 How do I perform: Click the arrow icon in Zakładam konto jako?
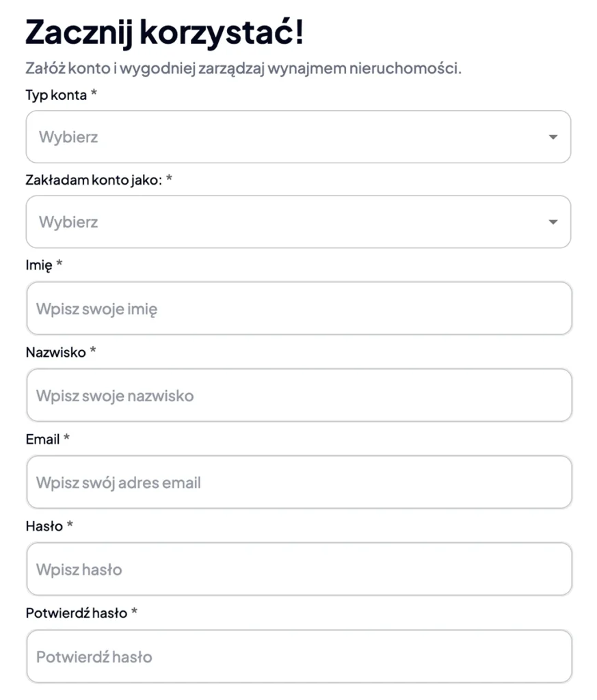tap(553, 222)
